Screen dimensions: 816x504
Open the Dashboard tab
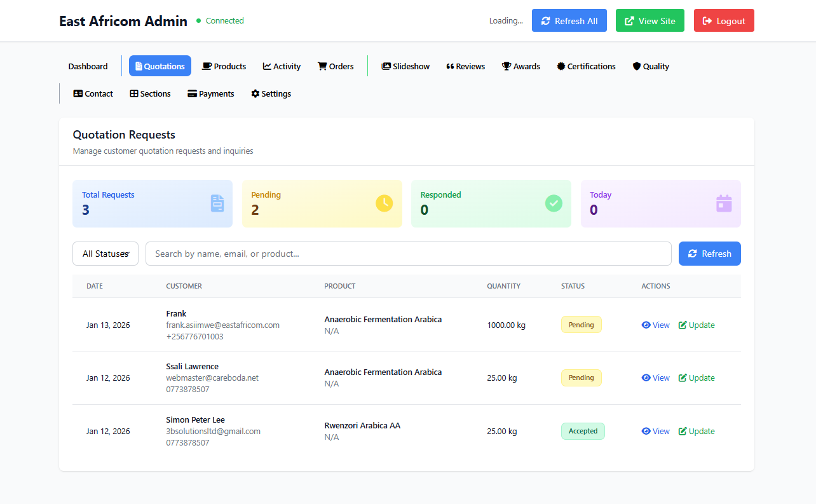88,66
